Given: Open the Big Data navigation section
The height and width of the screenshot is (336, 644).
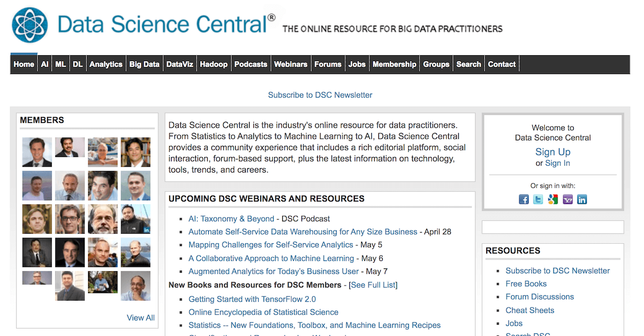Looking at the screenshot, I should click(144, 64).
